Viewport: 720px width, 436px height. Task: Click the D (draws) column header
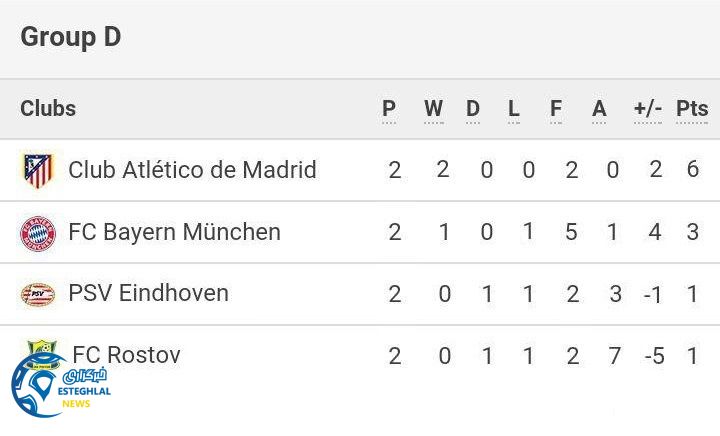[x=473, y=109]
